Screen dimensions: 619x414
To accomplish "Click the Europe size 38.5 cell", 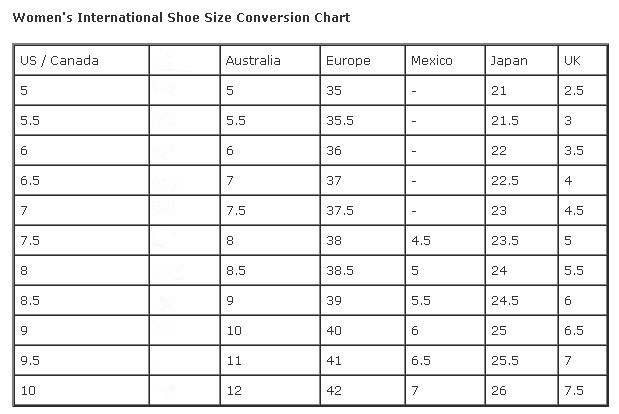I will [x=341, y=271].
